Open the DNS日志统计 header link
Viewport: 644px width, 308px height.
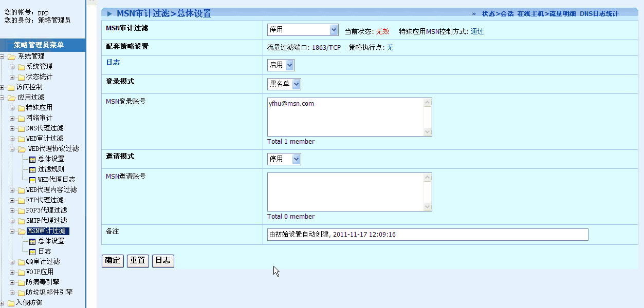[x=599, y=14]
